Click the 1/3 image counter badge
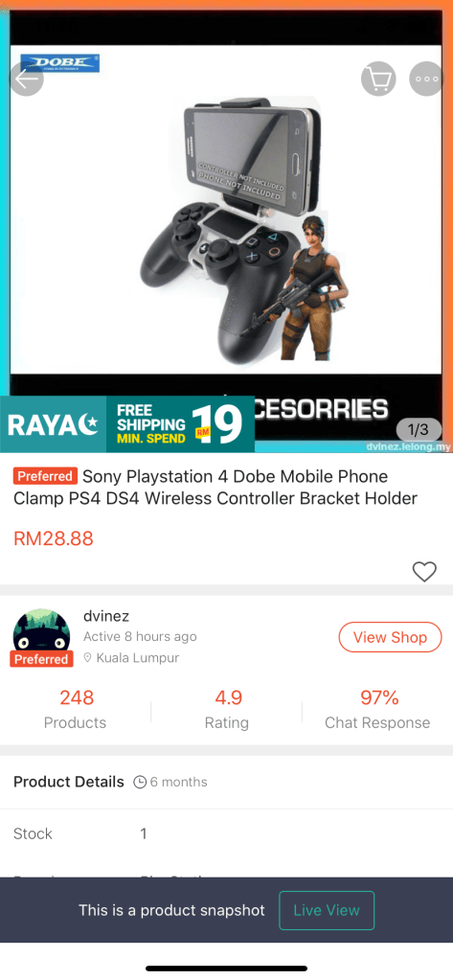The width and height of the screenshot is (453, 980). 418,429
